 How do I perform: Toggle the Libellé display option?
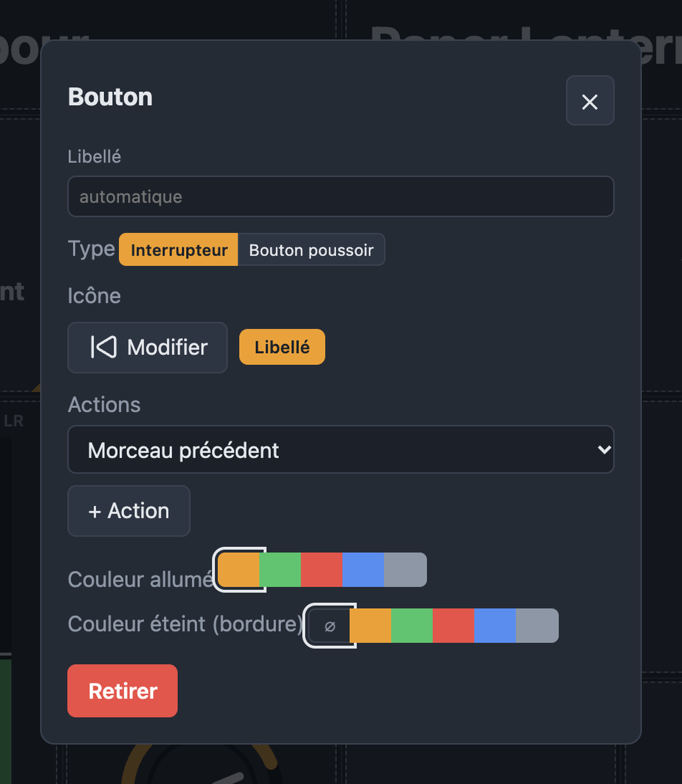[282, 347]
